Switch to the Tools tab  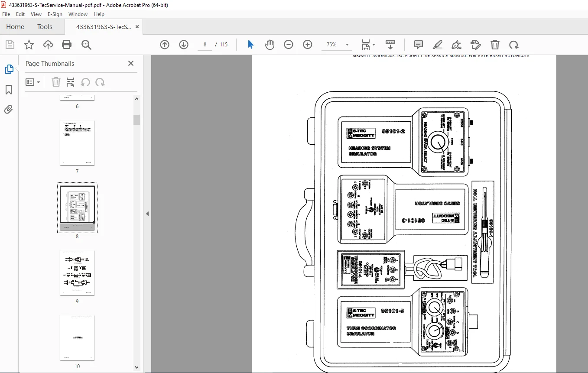(x=45, y=27)
